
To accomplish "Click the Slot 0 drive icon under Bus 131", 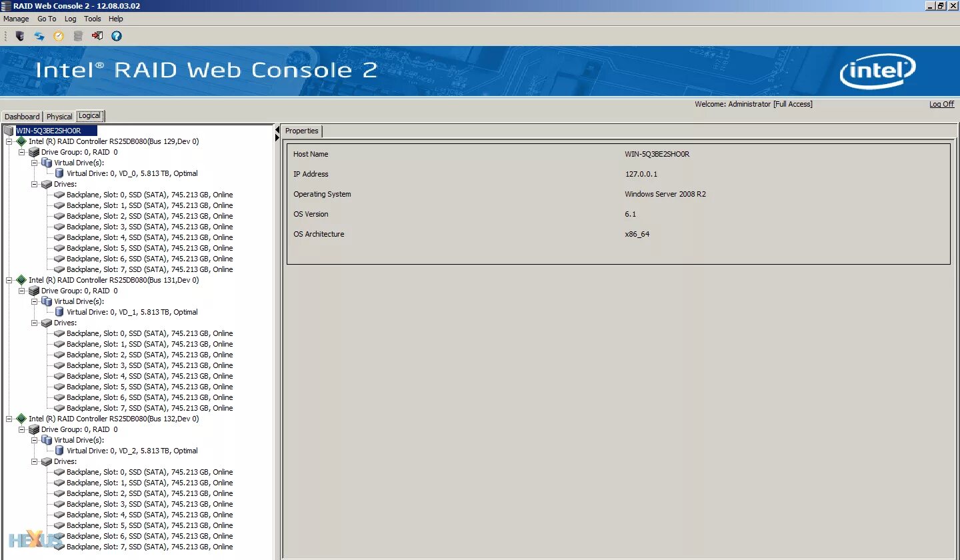I will coord(59,333).
